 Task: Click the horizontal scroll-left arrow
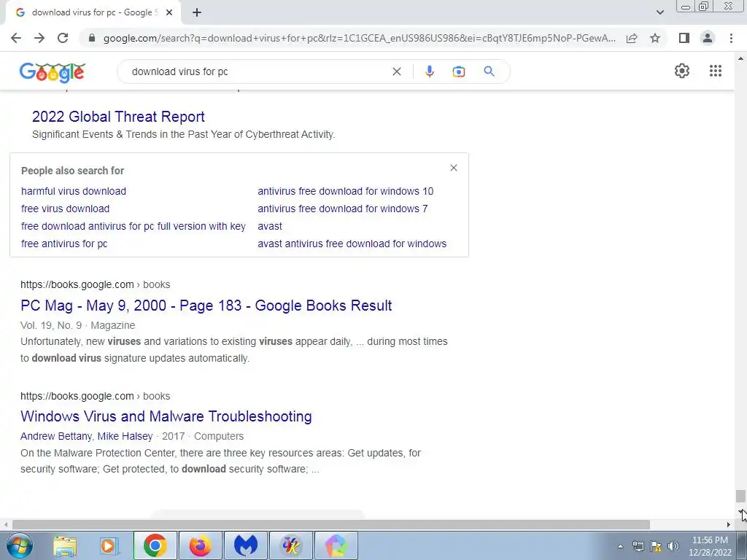(x=5, y=524)
